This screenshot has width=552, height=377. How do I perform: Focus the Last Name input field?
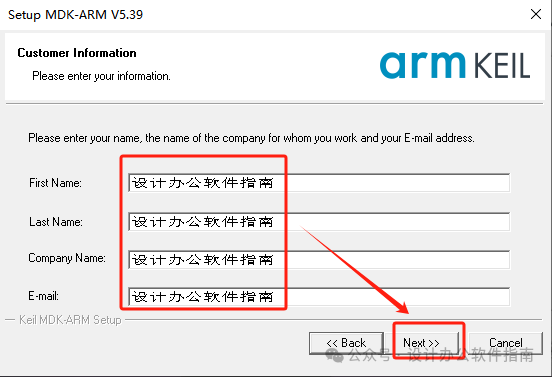319,222
